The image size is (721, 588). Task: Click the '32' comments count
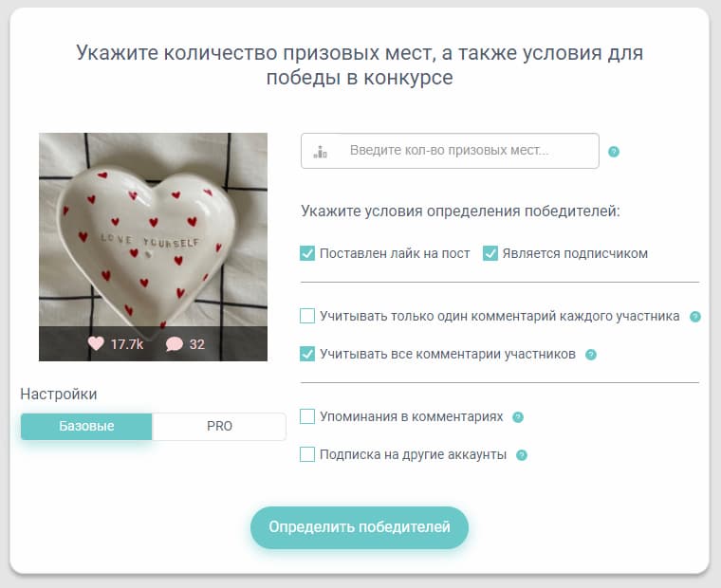coord(196,344)
